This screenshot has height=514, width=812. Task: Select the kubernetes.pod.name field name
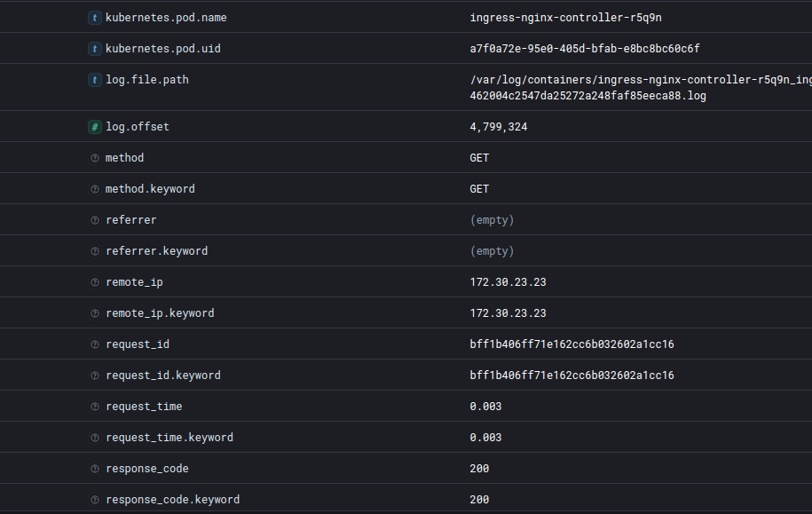tap(166, 18)
